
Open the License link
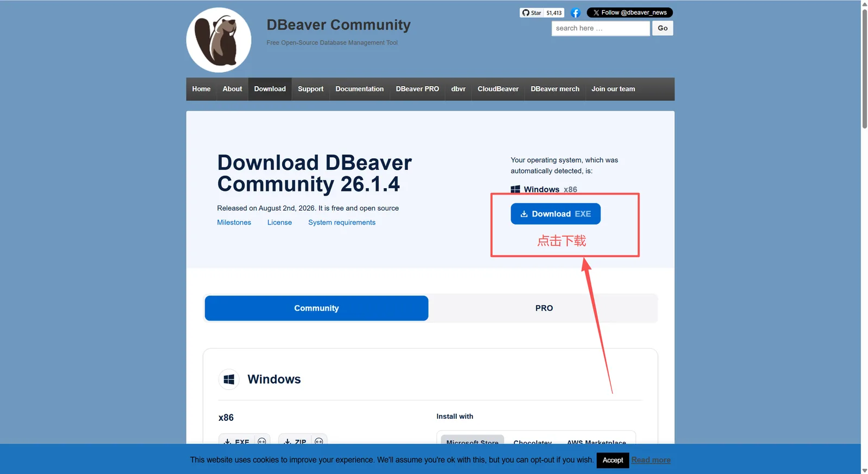click(279, 222)
